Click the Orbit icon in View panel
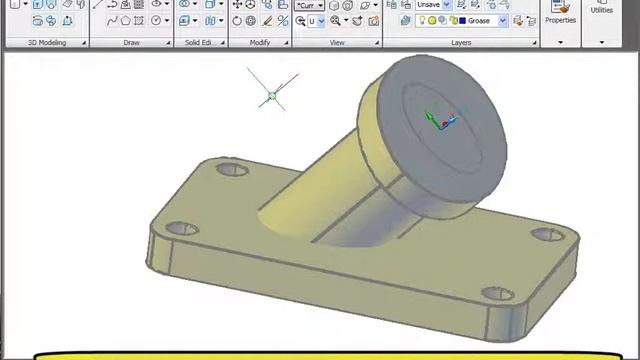 coord(365,5)
